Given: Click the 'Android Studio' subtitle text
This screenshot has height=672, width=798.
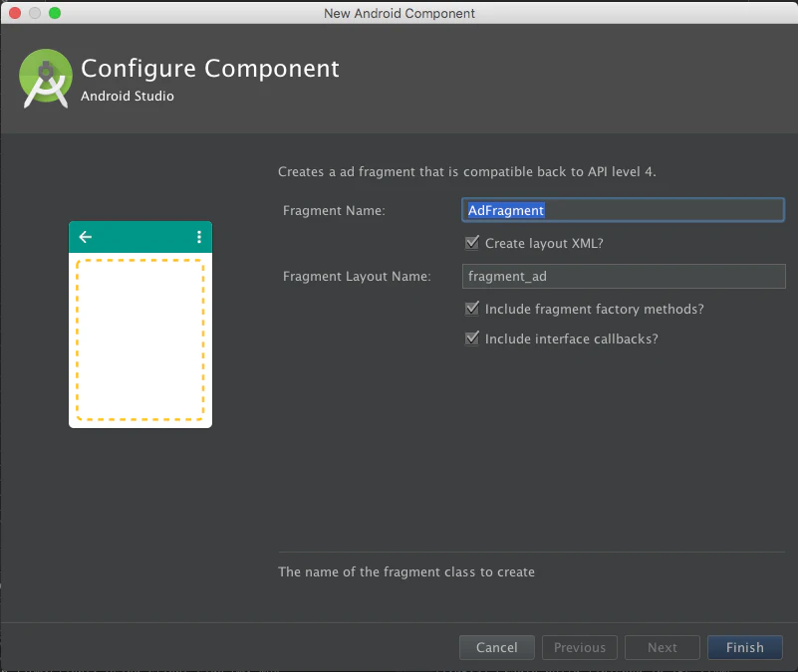Looking at the screenshot, I should [x=128, y=97].
